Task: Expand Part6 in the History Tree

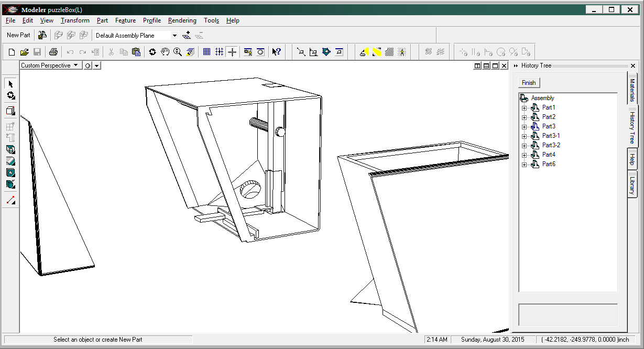Action: coord(524,165)
